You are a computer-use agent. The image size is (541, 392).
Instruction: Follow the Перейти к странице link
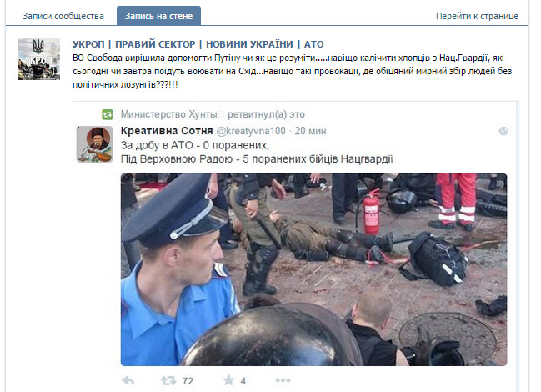477,16
